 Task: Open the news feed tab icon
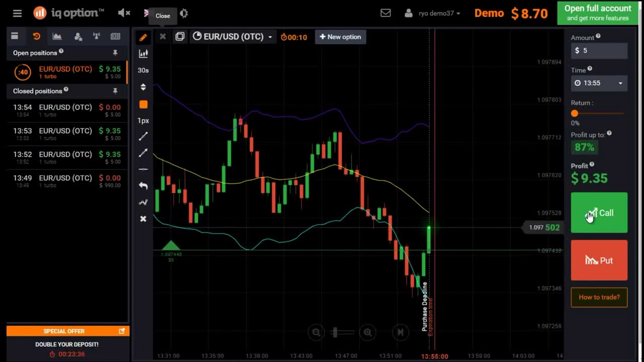point(116,36)
